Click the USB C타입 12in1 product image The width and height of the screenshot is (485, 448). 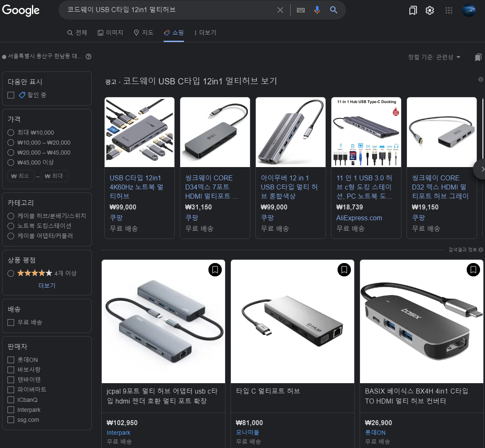140,132
